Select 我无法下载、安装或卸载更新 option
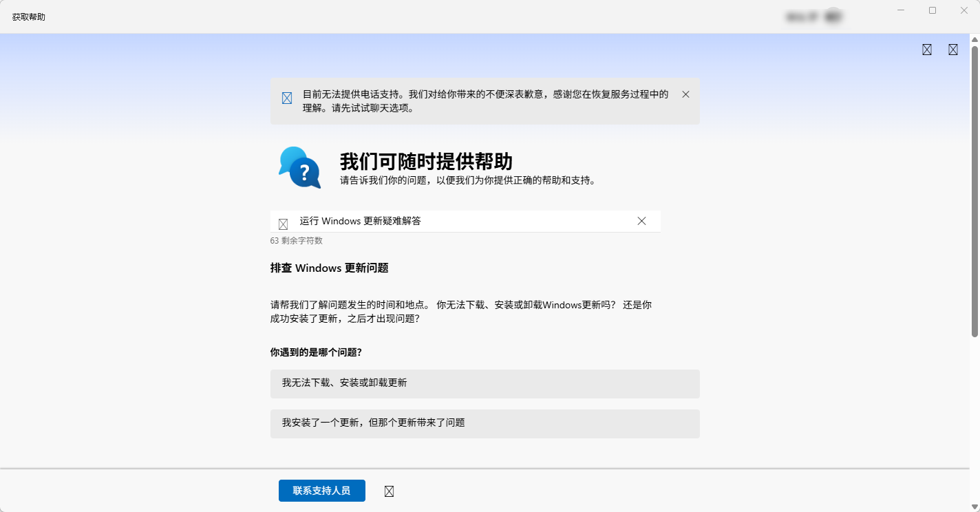 [x=485, y=383]
